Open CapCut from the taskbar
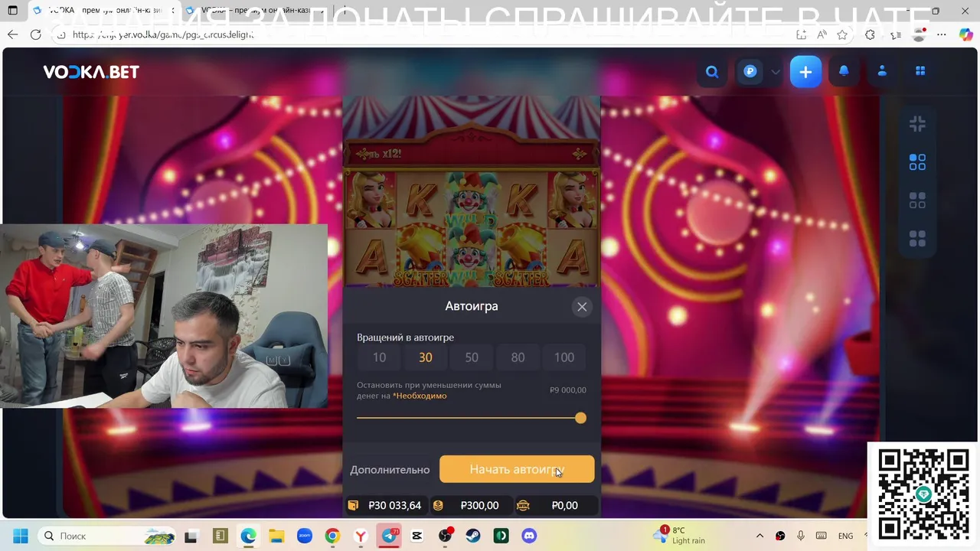The width and height of the screenshot is (980, 551). (416, 536)
